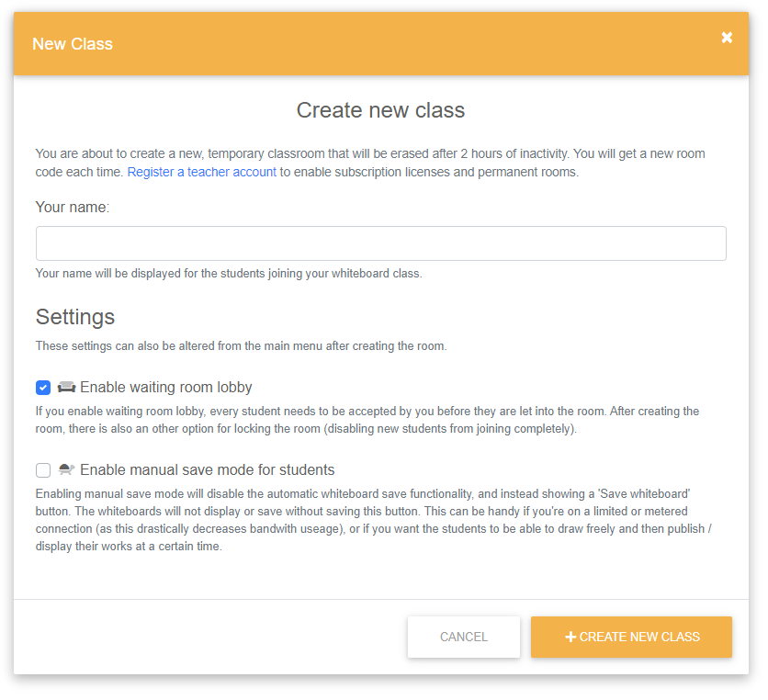Check the Enable manual save mode checkbox
Viewport: 768px width, 700px height.
[43, 470]
